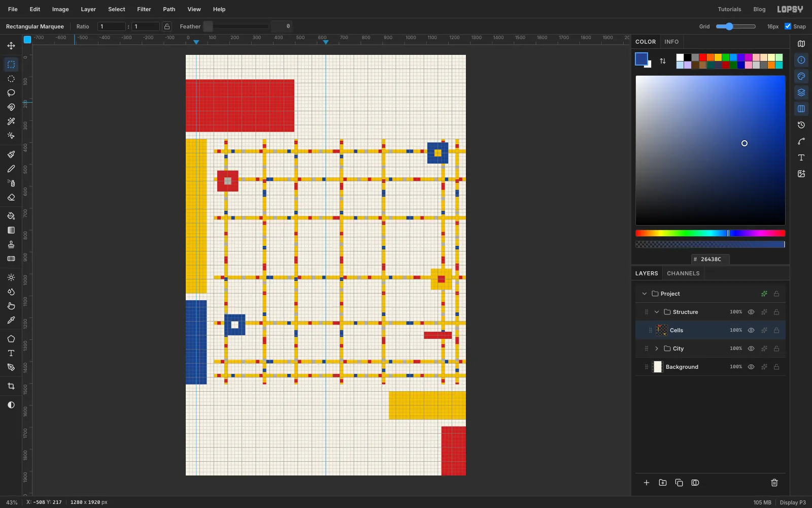Image resolution: width=812 pixels, height=508 pixels.
Task: Click the hex color input field
Action: pyautogui.click(x=710, y=259)
